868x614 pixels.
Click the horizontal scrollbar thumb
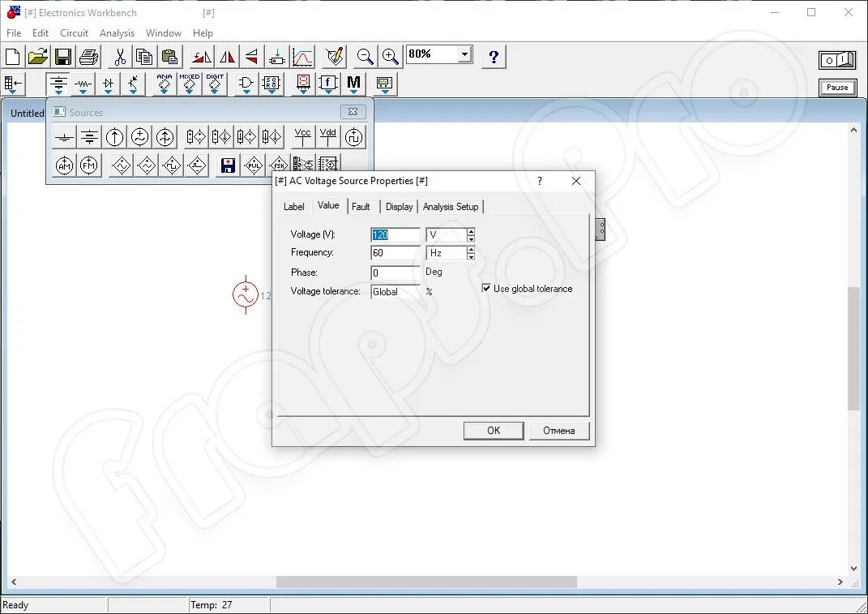(426, 582)
